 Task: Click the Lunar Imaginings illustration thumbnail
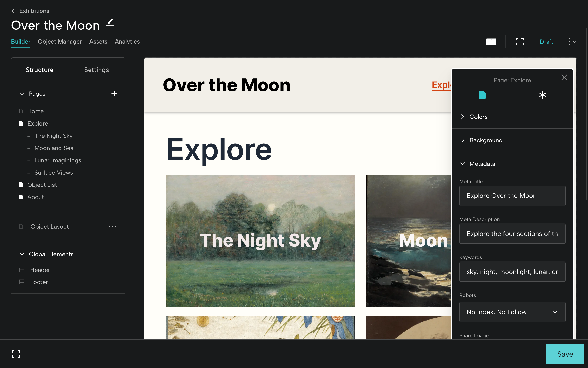click(x=260, y=327)
